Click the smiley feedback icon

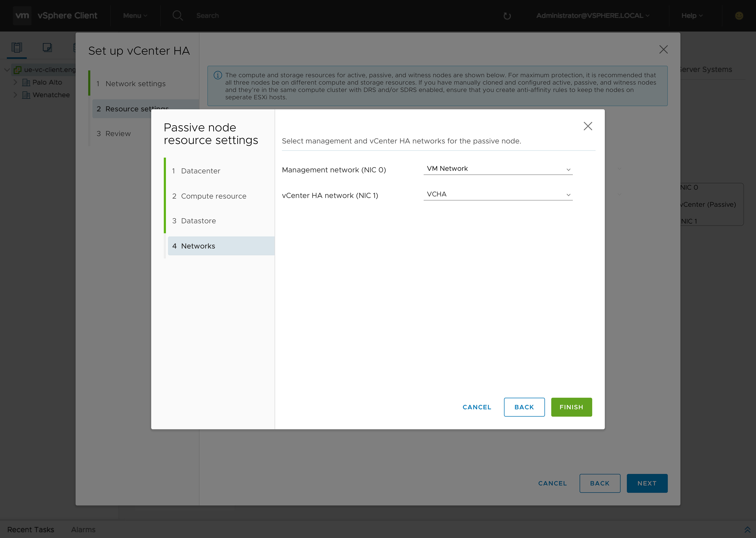pos(739,16)
